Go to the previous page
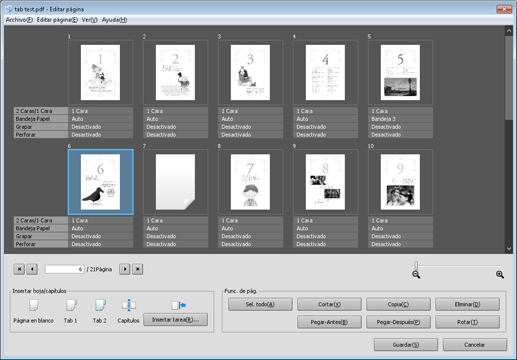 (x=32, y=269)
